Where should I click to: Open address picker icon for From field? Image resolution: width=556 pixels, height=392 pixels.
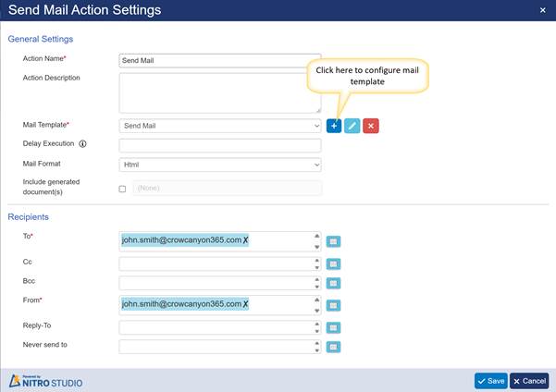pos(334,305)
